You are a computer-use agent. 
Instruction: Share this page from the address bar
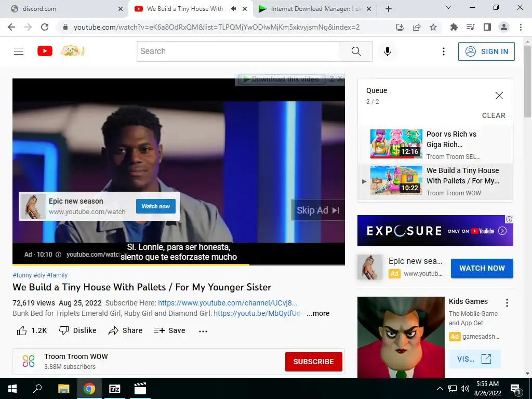point(417,27)
